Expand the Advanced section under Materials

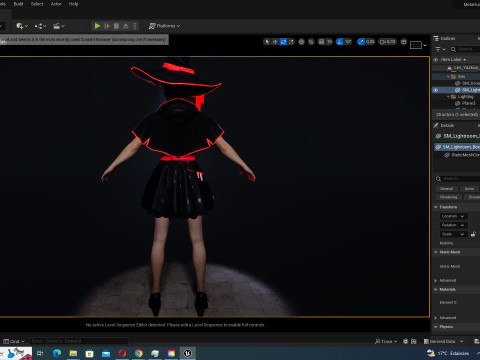(x=436, y=318)
